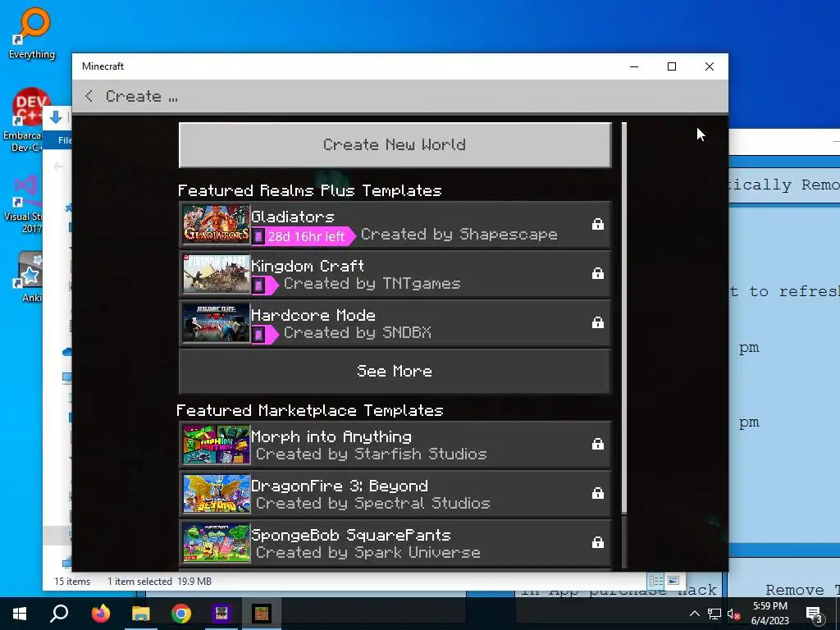
Task: Click the lock icon on Gladiators row
Action: pyautogui.click(x=598, y=224)
